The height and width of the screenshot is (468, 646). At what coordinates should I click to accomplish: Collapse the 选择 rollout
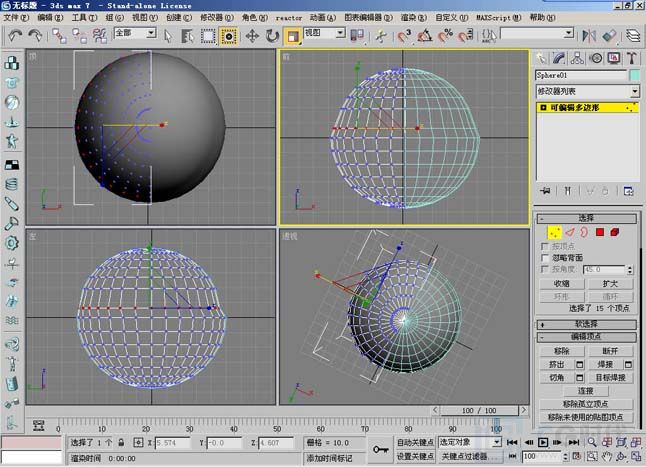pyautogui.click(x=587, y=218)
